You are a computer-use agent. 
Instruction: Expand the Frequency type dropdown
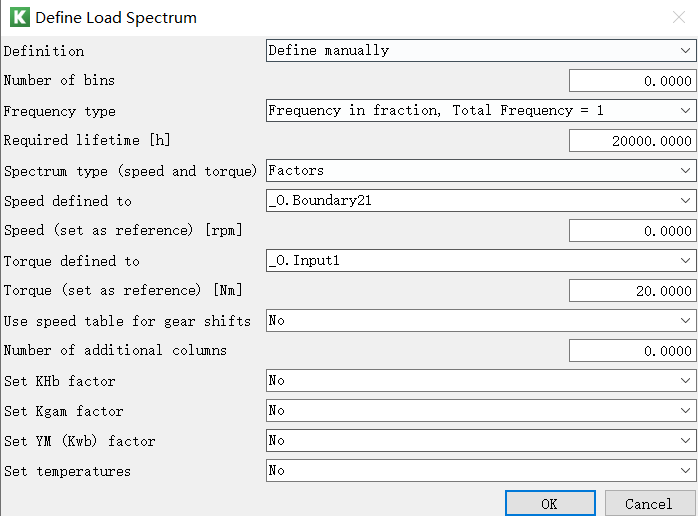coord(481,110)
